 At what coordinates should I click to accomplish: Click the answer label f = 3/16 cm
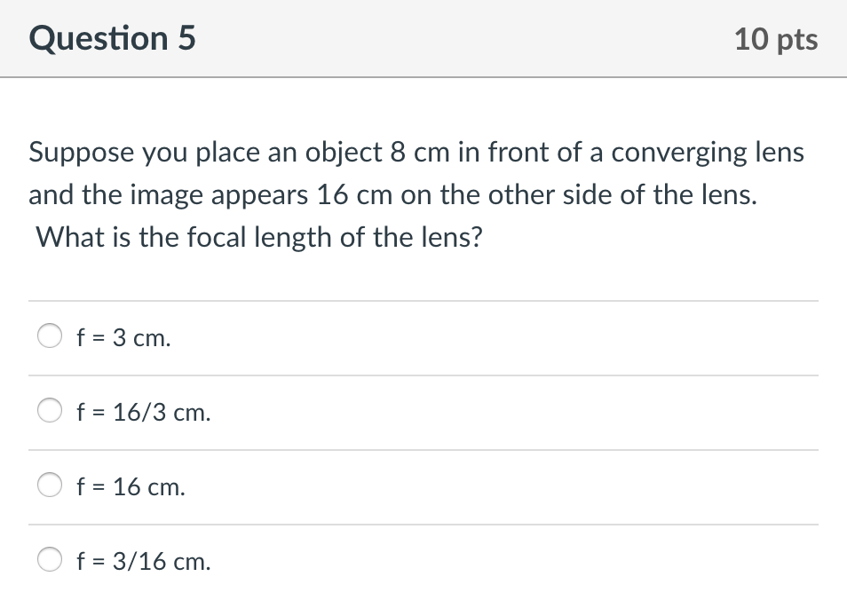[x=143, y=561]
